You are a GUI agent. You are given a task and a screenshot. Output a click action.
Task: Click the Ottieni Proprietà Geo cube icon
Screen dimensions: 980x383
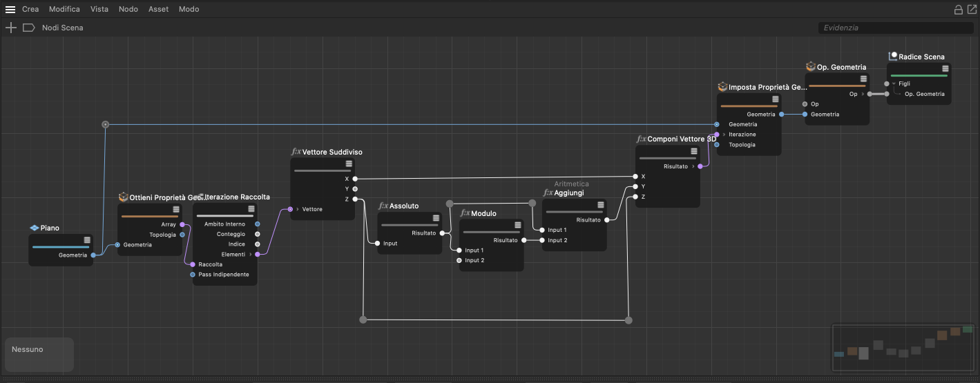124,197
